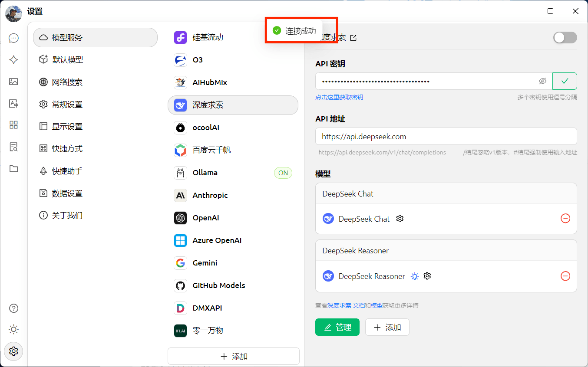Click 添加 button next to 管理
This screenshot has height=367, width=588.
[x=387, y=327]
